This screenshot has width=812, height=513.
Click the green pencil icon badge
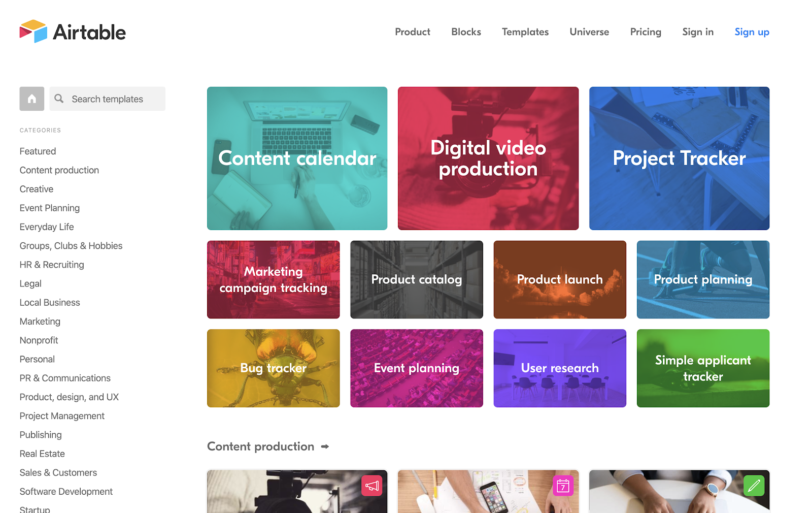pos(754,486)
